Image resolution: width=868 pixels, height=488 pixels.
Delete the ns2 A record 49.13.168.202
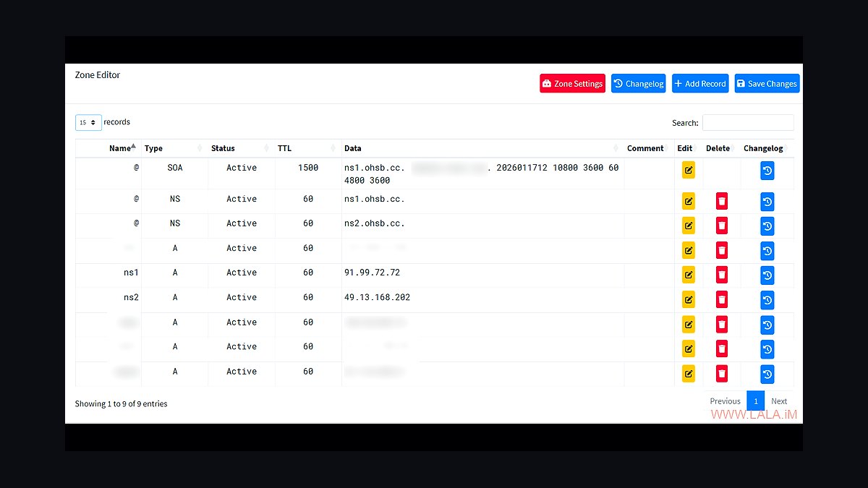[x=721, y=300]
